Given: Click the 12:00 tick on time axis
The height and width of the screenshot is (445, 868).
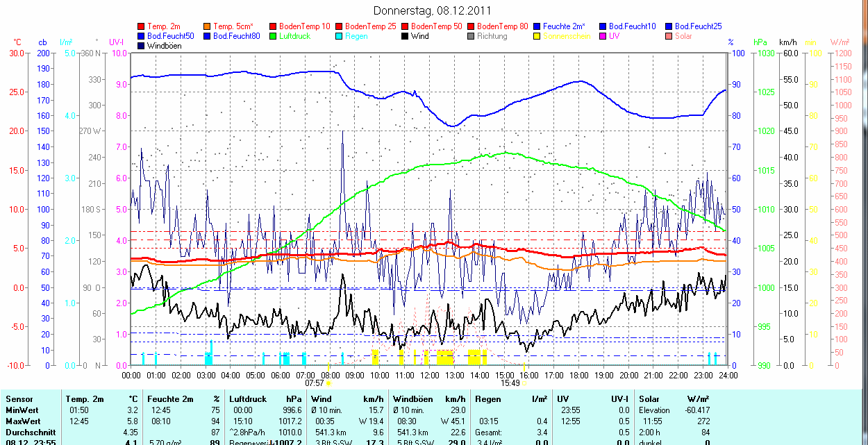Looking at the screenshot, I should click(x=430, y=375).
